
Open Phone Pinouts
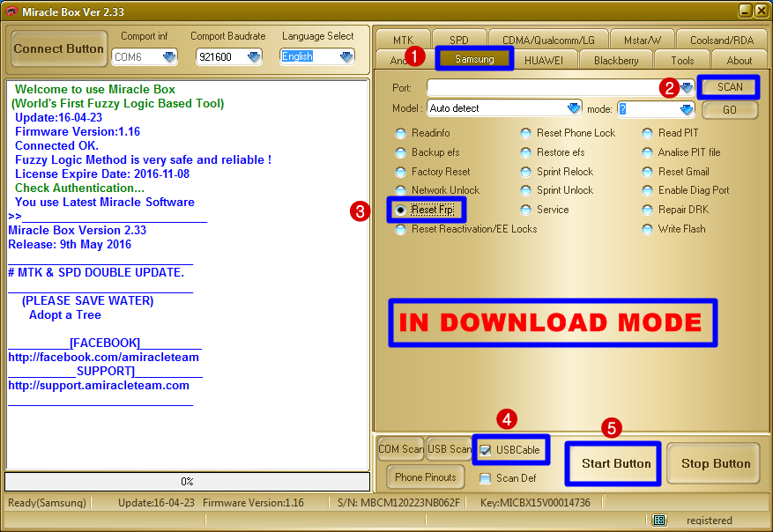426,477
